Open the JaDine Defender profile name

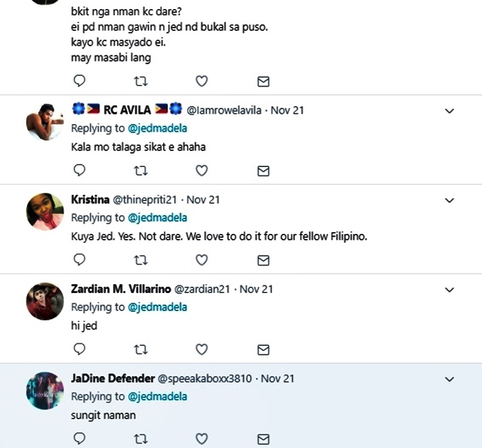coord(112,379)
